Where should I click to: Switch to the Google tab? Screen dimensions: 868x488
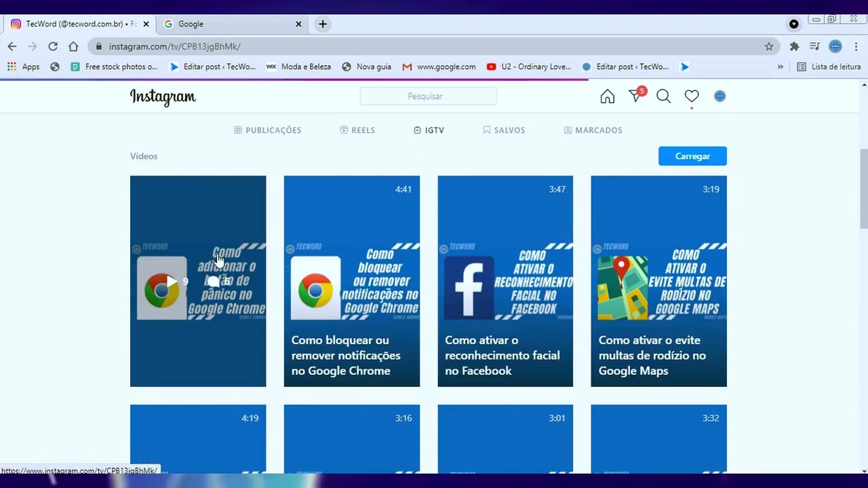click(233, 24)
